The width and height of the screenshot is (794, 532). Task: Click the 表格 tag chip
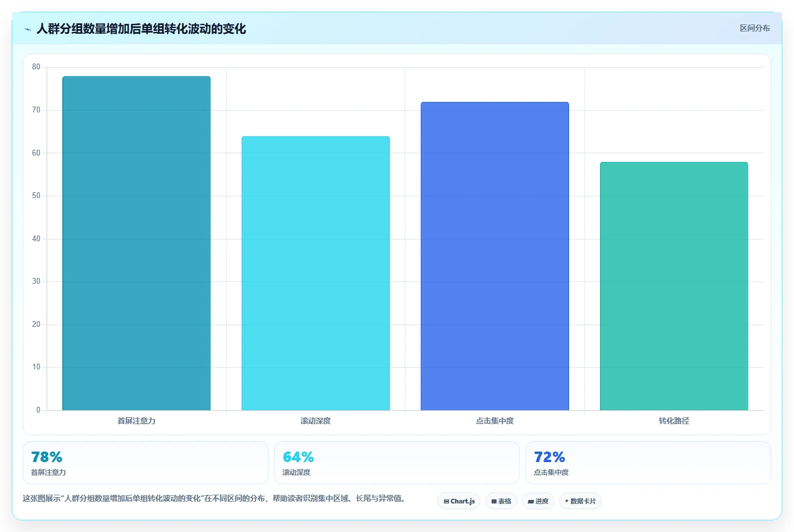click(501, 501)
